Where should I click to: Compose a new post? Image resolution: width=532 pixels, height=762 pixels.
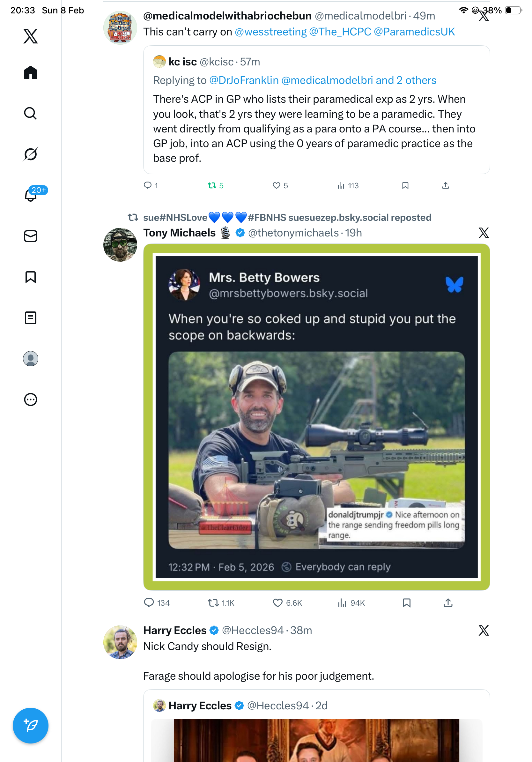(x=31, y=725)
